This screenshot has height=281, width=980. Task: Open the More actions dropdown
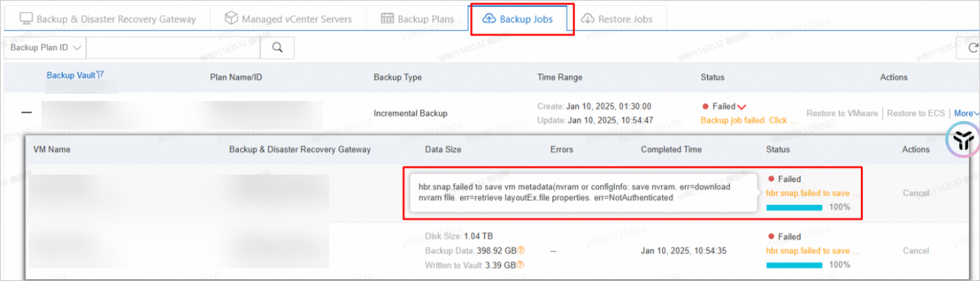point(966,113)
